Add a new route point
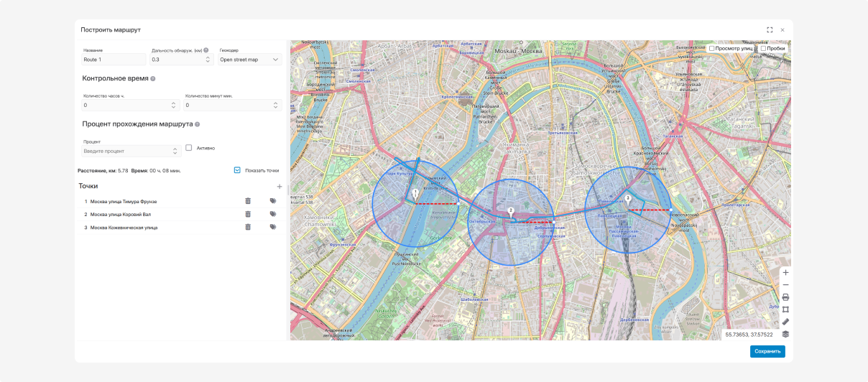 tap(280, 187)
